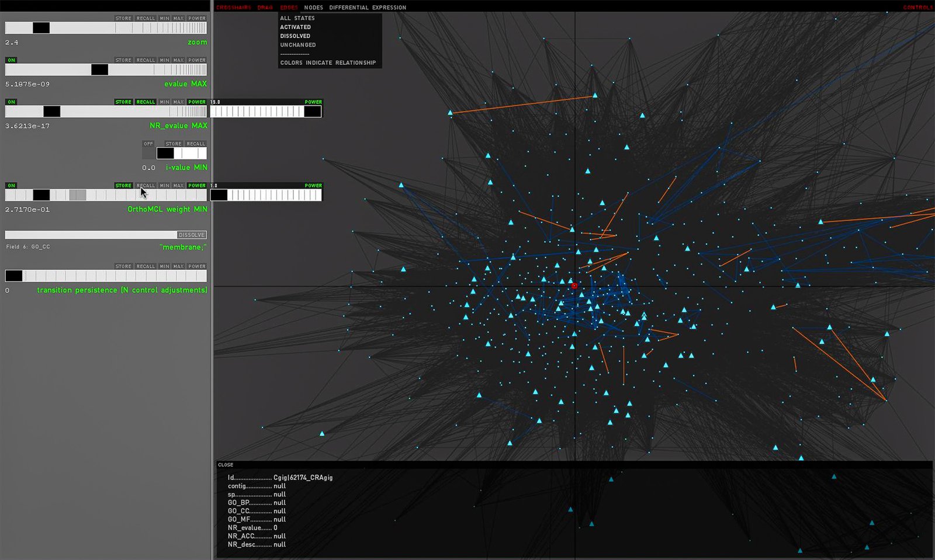The image size is (935, 560).
Task: Click the NR_evalue MAX slider handle
Action: (x=52, y=111)
